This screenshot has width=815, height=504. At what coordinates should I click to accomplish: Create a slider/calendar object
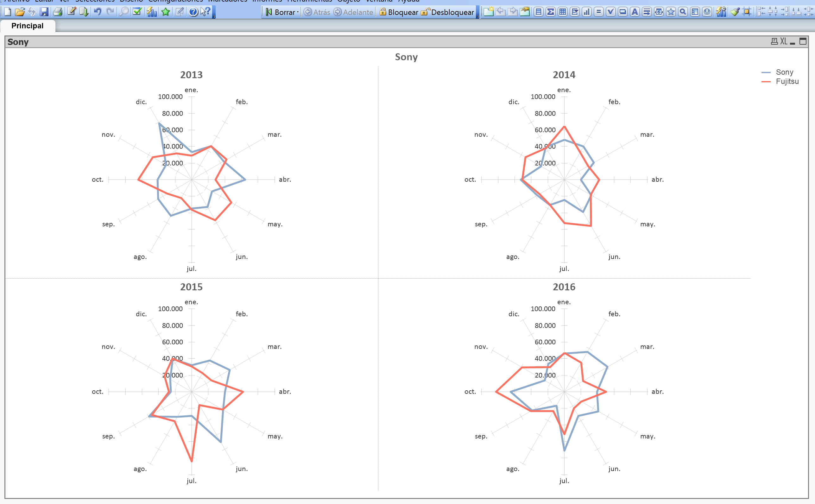point(659,12)
